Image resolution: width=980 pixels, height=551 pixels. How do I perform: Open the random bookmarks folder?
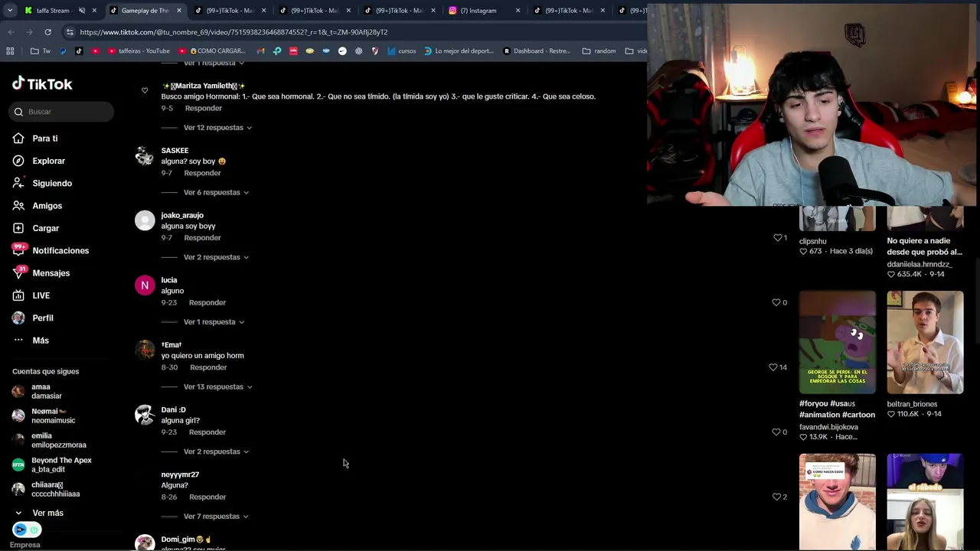pos(599,51)
